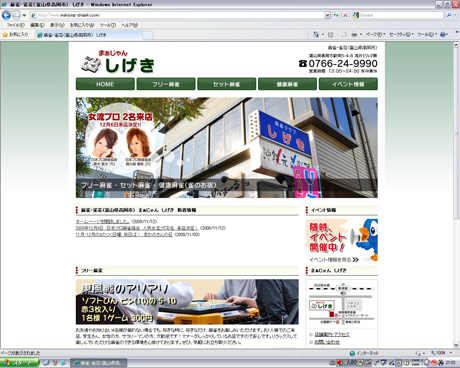The width and height of the screenshot is (460, 368).
Task: Open the ホームページを開設しました news link
Action: [x=103, y=221]
